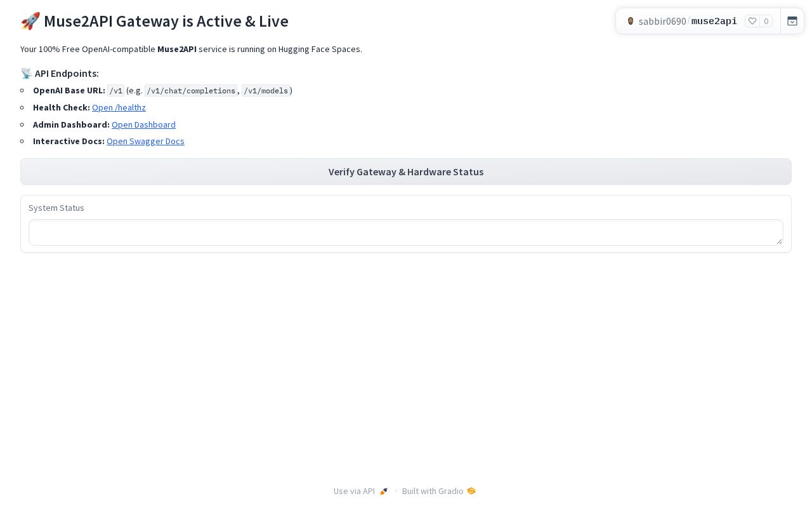Click the API Endpoints heading
This screenshot has height=508, width=812.
60,73
